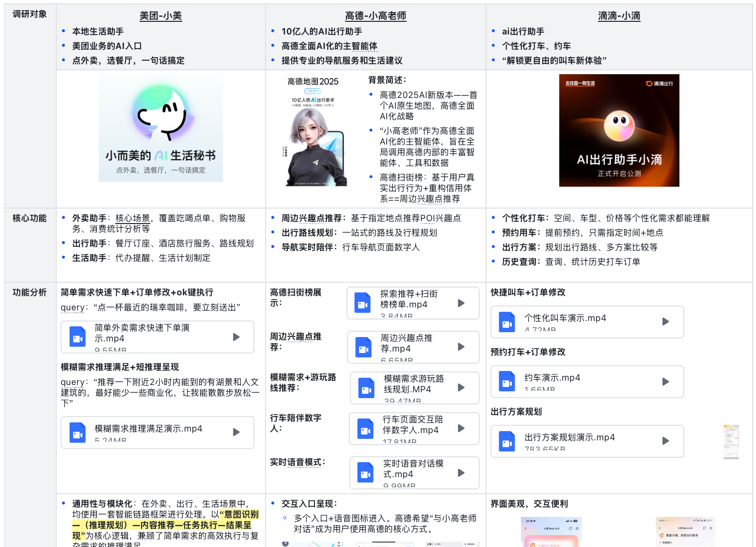Viewport: 756px width, 547px height.
Task: Click the file icon of 模糊需求游玩路线规划.MP4
Action: tap(366, 388)
